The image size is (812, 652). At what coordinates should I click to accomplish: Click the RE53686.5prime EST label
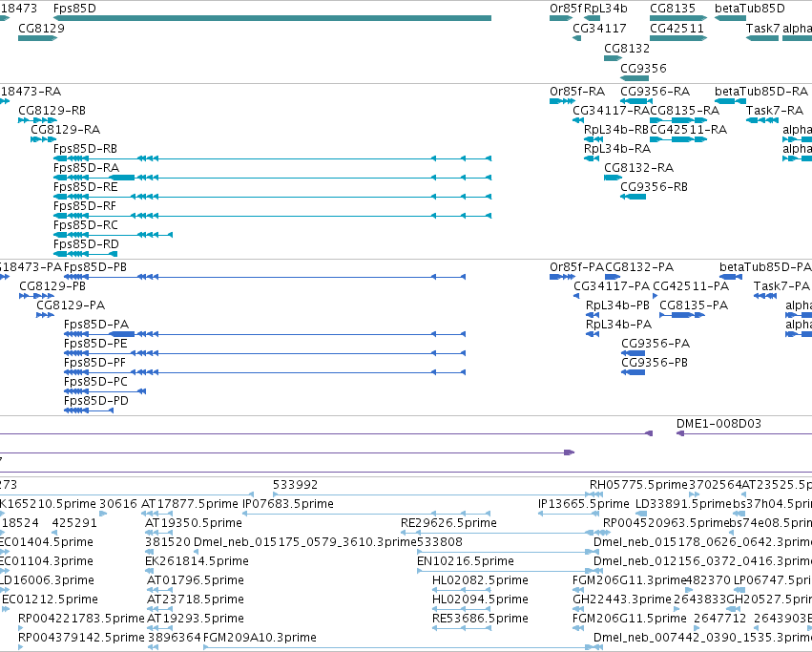[x=480, y=619]
